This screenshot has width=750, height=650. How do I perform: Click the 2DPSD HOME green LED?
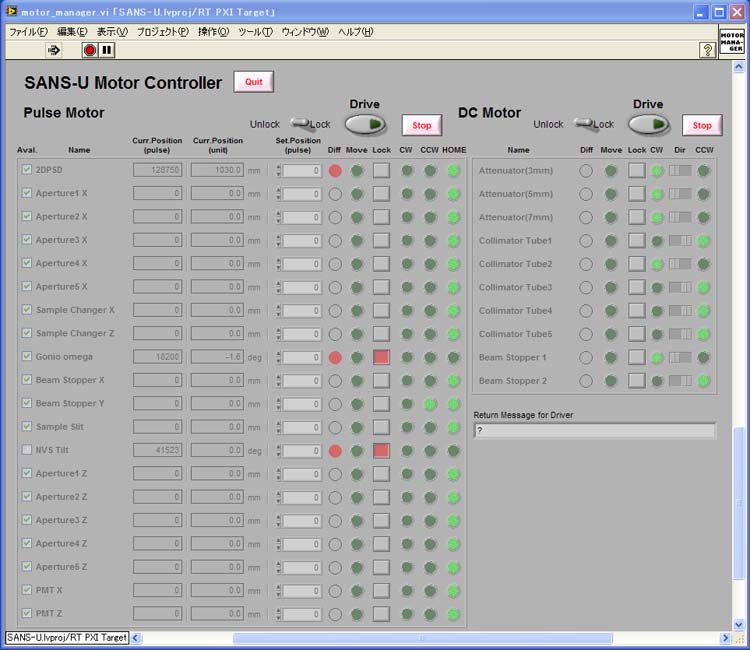tap(453, 170)
